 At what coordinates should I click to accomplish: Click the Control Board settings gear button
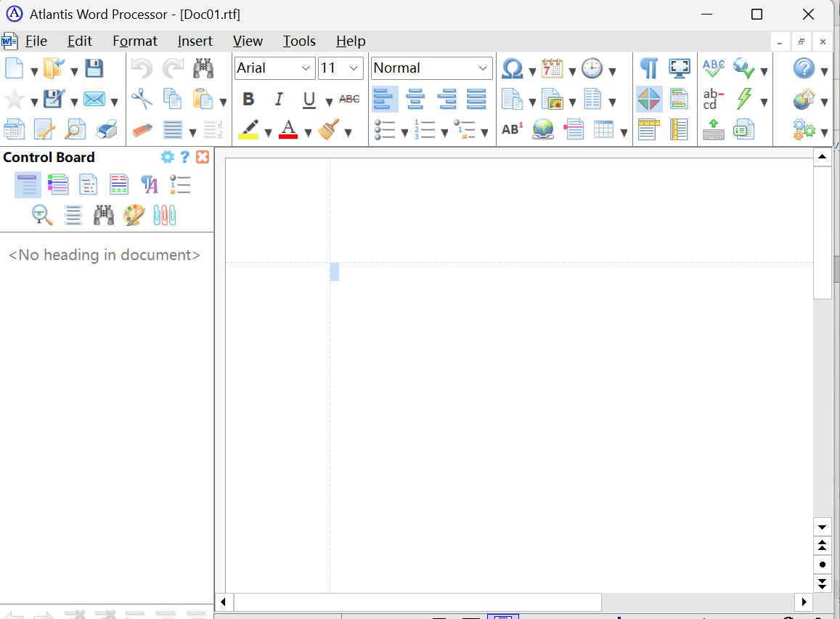pos(168,157)
